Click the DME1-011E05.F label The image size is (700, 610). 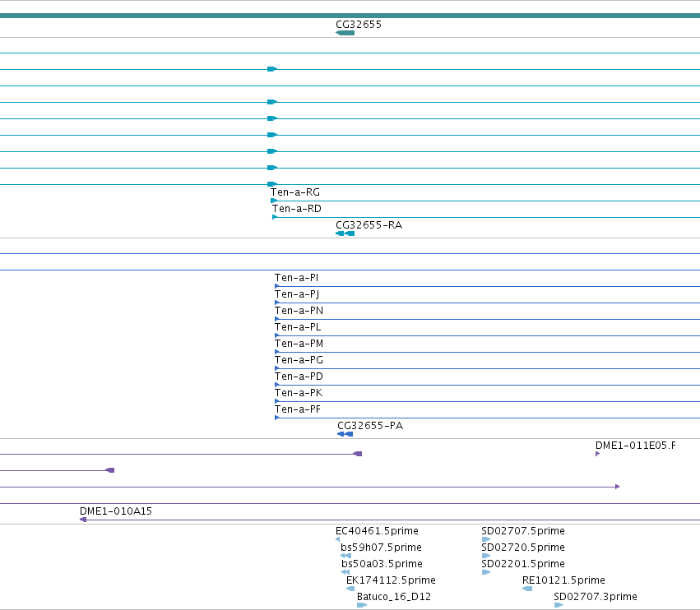click(636, 446)
